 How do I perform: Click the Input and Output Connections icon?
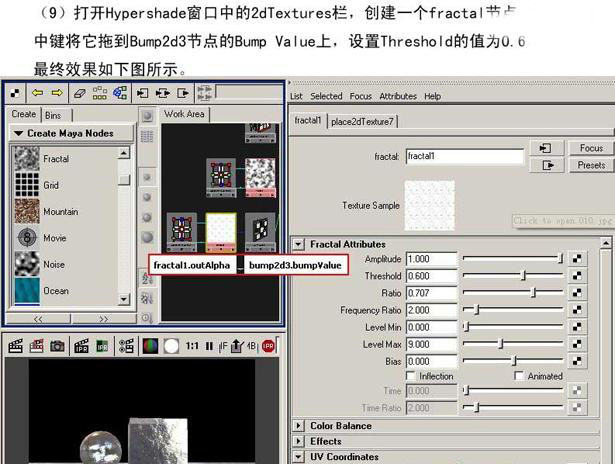163,93
